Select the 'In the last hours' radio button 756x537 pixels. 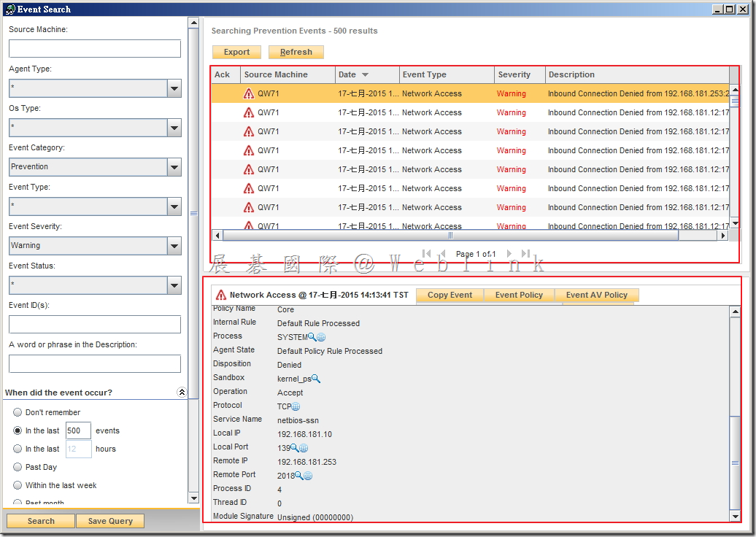point(18,449)
